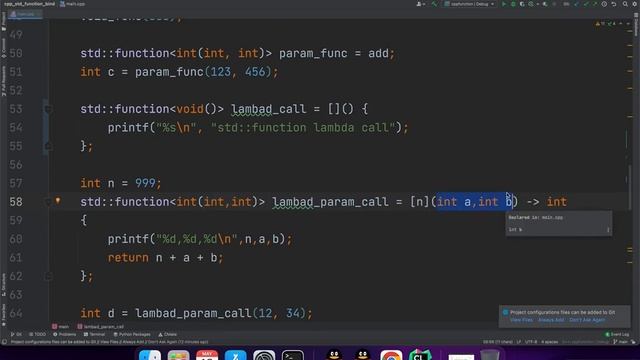Click main.cpp in the navigation breadcrumb
Image resolution: width=640 pixels, height=360 pixels.
pyautogui.click(x=73, y=4)
